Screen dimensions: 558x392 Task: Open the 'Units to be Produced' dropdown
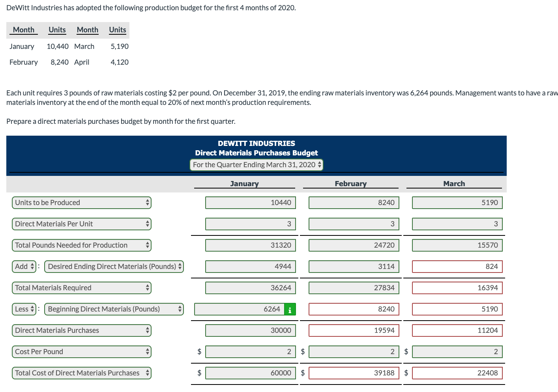[x=82, y=203]
